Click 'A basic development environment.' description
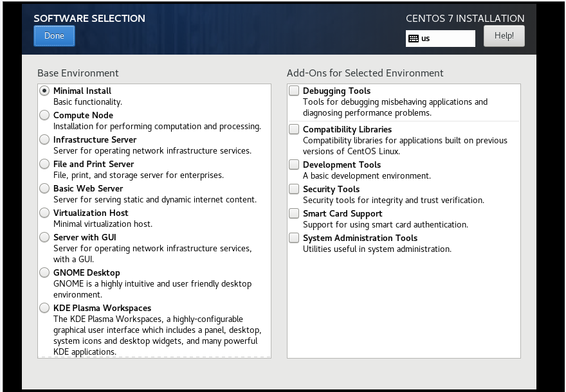 (367, 176)
